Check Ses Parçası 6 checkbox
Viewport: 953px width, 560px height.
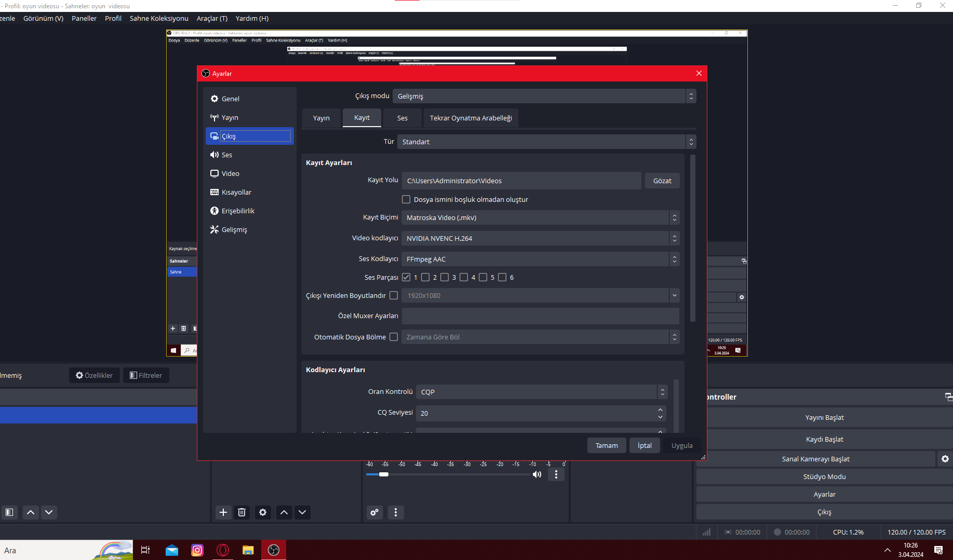[x=502, y=277]
